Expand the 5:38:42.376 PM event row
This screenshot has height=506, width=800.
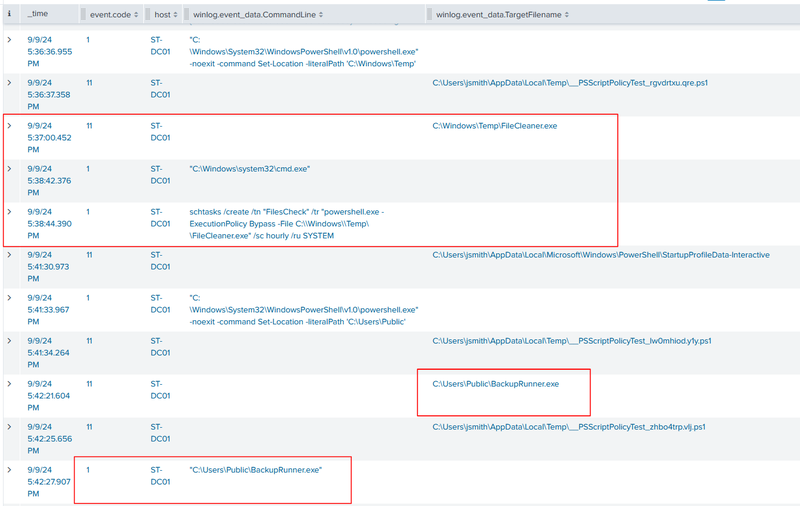(9, 168)
